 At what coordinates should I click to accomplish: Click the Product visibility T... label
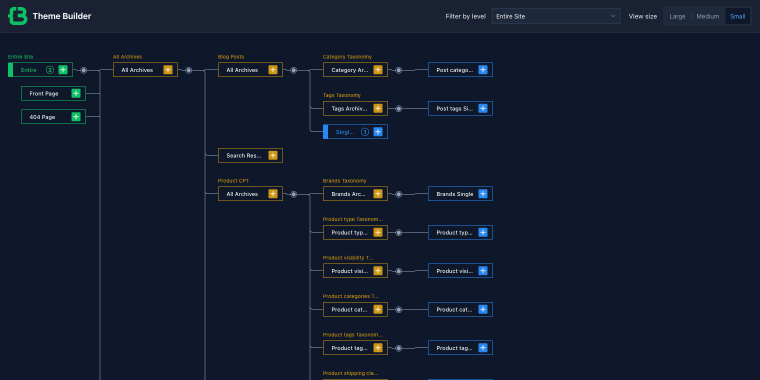tap(348, 258)
